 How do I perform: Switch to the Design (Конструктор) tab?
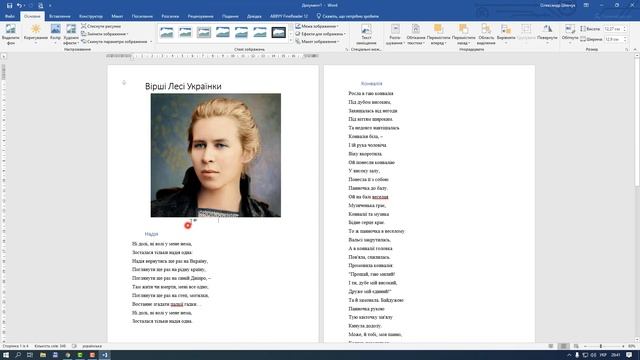point(91,16)
